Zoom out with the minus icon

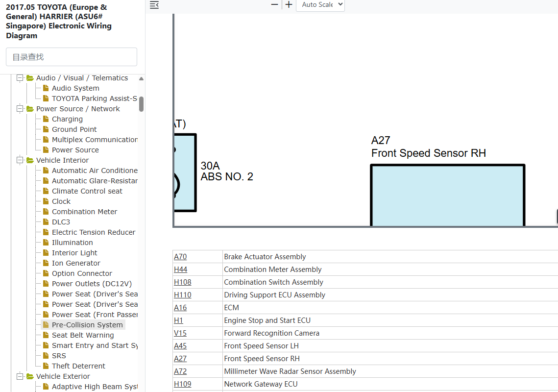pyautogui.click(x=274, y=4)
